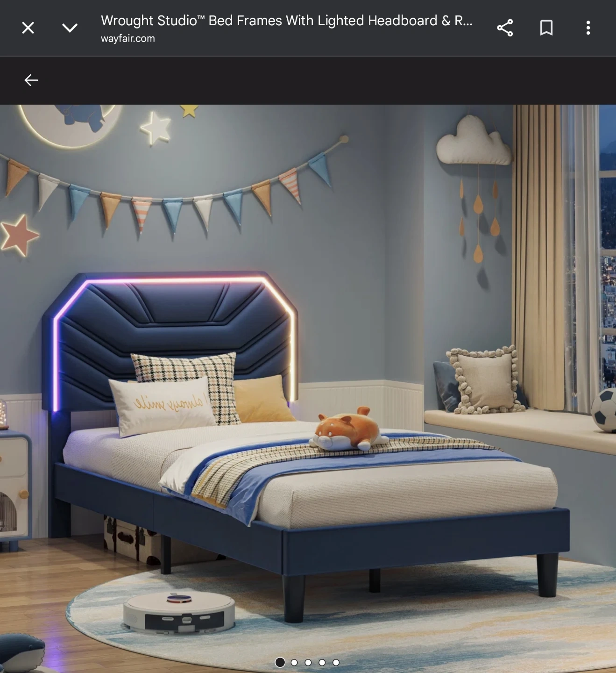This screenshot has height=673, width=616.
Task: Select the first carousel dot
Action: coord(280,662)
